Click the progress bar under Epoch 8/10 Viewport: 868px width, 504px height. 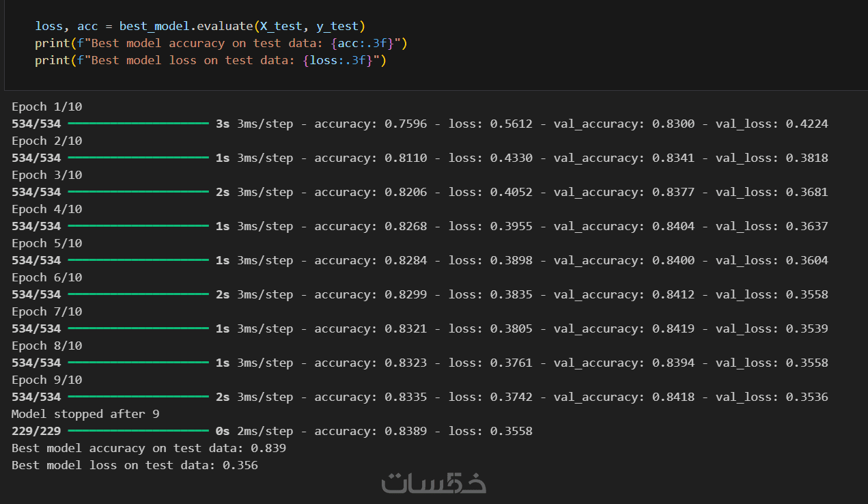click(138, 363)
